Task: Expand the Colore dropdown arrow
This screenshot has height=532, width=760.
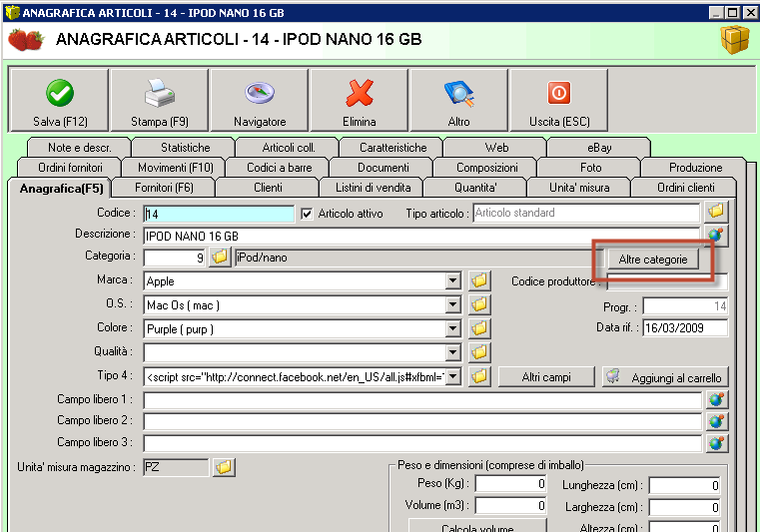Action: [452, 329]
